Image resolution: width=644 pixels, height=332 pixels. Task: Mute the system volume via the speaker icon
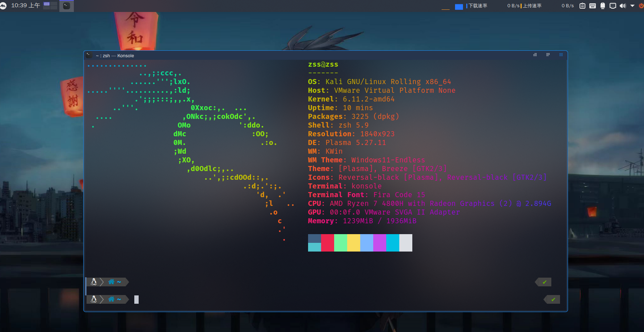click(623, 6)
